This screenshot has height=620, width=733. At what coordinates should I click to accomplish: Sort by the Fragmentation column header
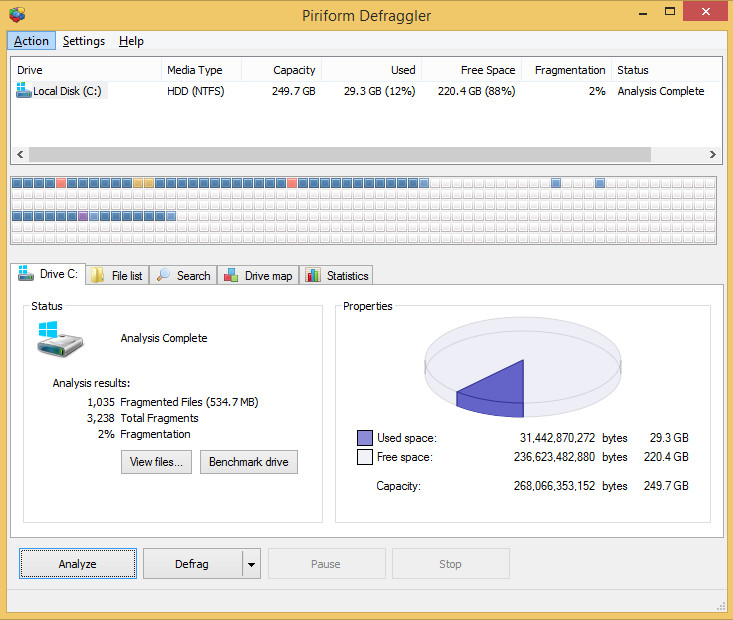[x=567, y=70]
